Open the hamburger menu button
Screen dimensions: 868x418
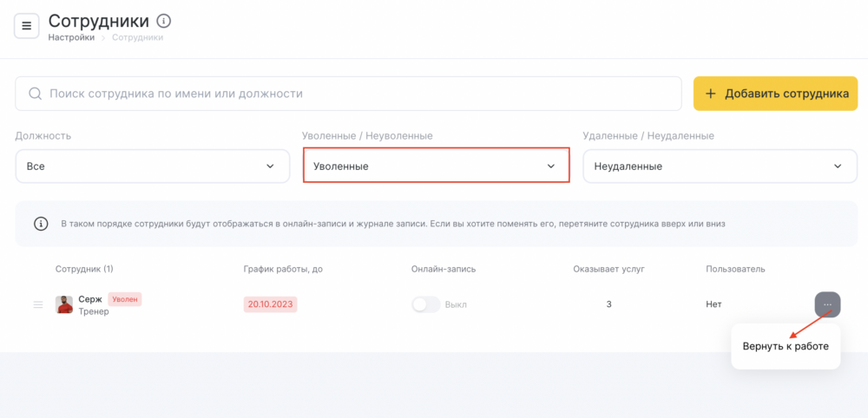click(x=27, y=26)
